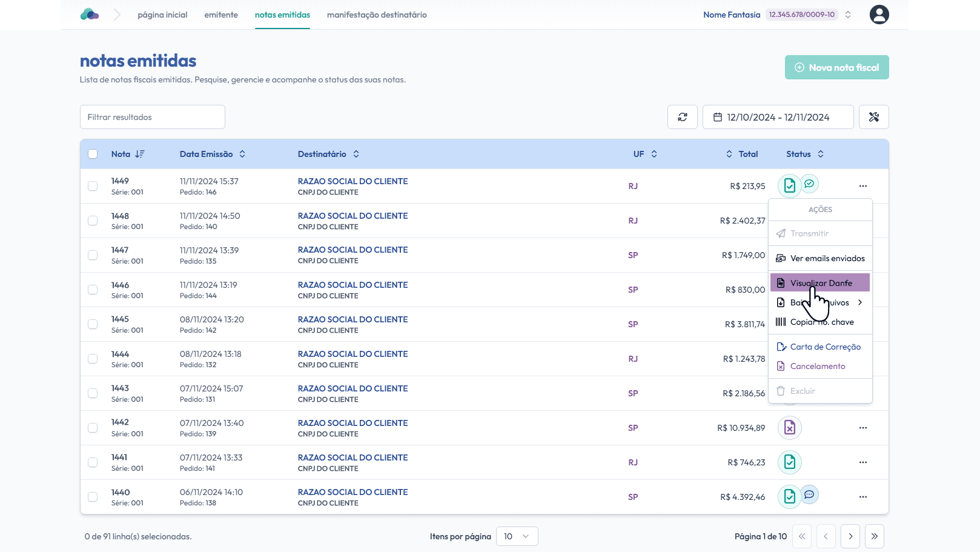
Task: Click the authorized status icon for note 1449
Action: 789,186
